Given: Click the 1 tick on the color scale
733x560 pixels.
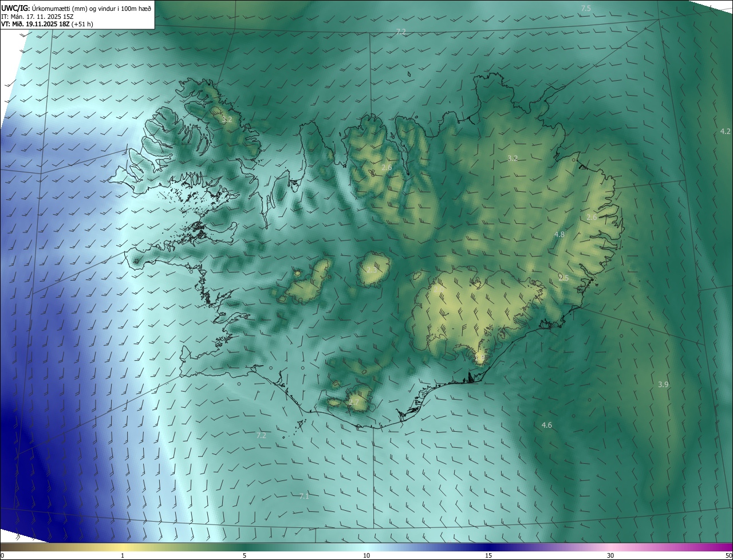Looking at the screenshot, I should coord(123,556).
